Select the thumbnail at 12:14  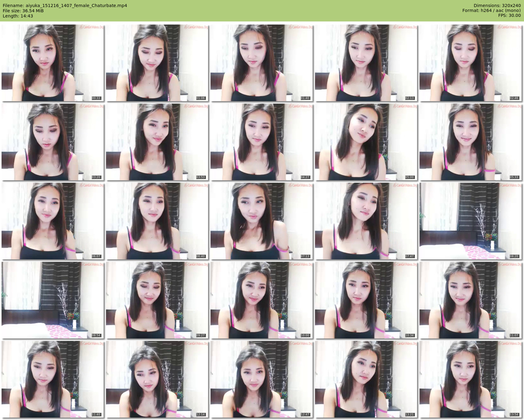tap(157, 379)
